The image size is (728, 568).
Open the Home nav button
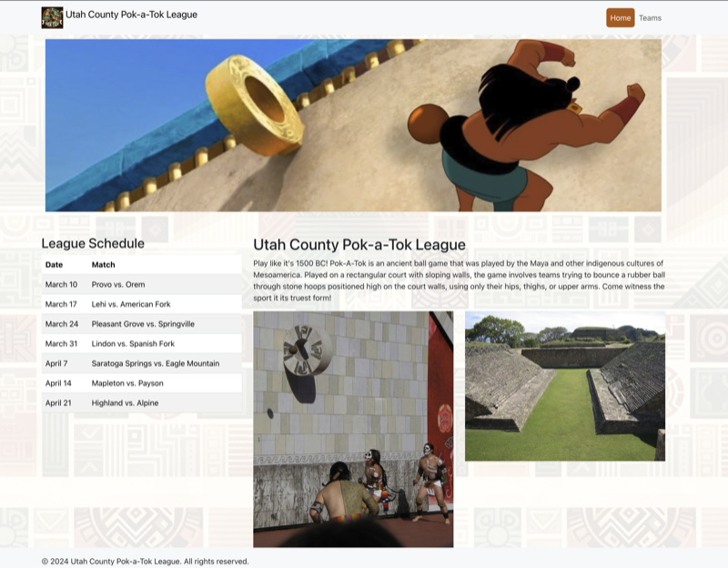point(621,18)
